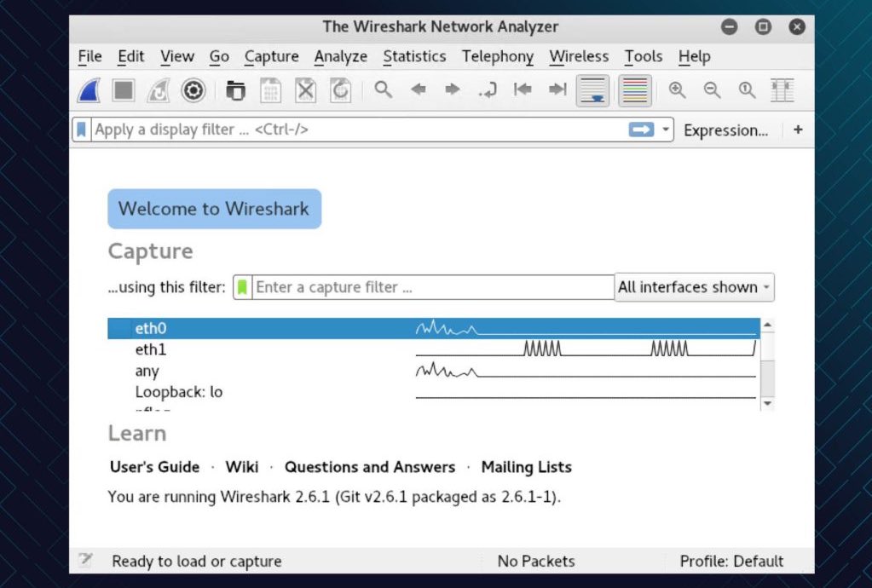Open the File menu
This screenshot has height=588, width=872.
pyautogui.click(x=90, y=57)
